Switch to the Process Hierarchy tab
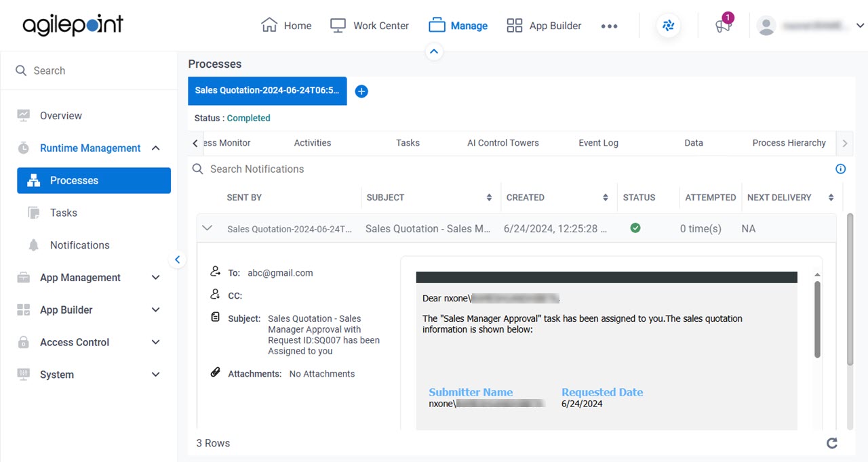The width and height of the screenshot is (868, 462). click(x=789, y=143)
